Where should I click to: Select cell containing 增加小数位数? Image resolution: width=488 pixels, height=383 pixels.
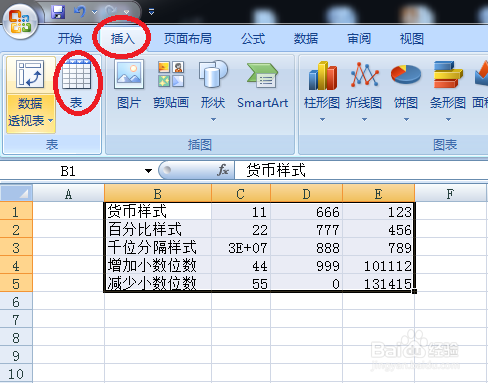[x=158, y=265]
